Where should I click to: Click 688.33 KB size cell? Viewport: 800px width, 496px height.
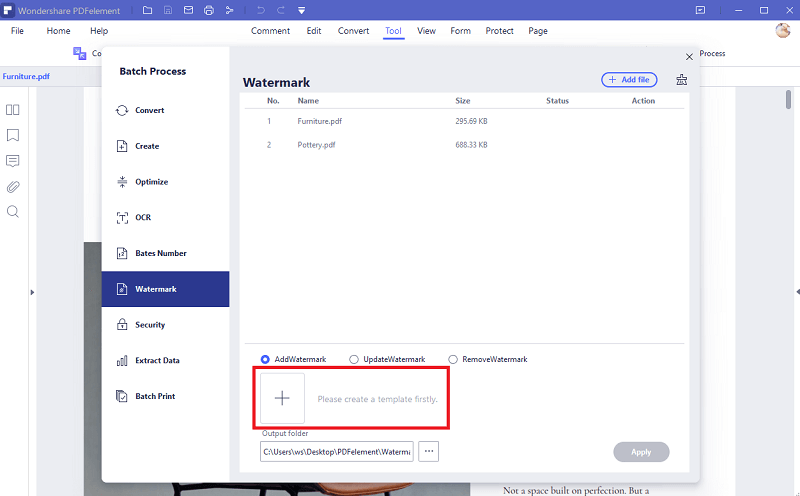click(x=471, y=145)
